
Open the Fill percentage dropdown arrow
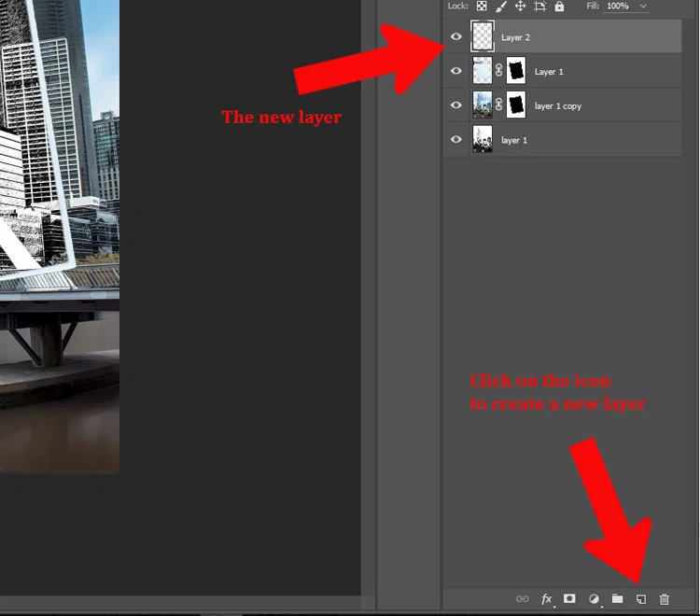[x=643, y=7]
